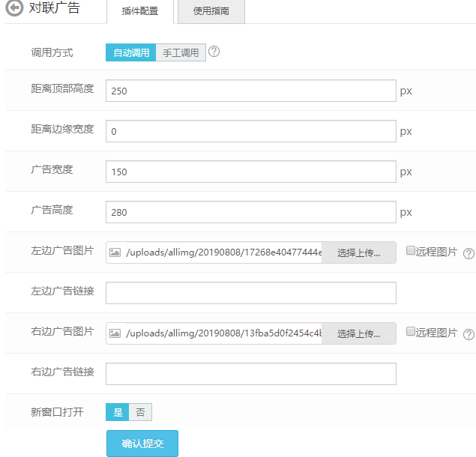
Task: Click 选择上传 for 右边广告图片
Action: [359, 333]
